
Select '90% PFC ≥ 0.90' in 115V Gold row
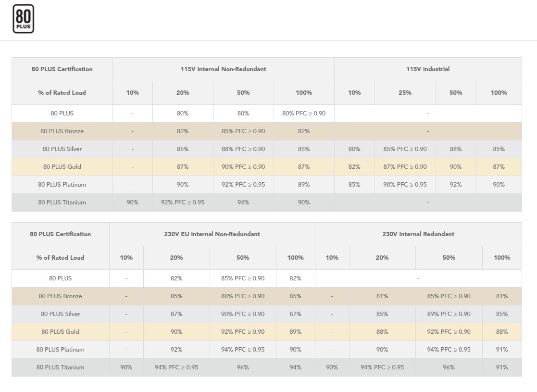[x=243, y=167]
